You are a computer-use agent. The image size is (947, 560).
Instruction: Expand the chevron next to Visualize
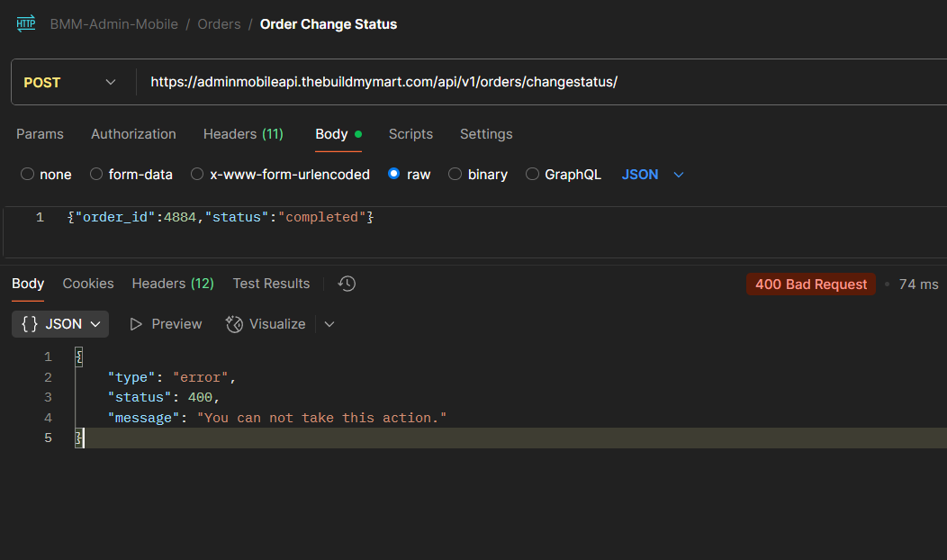pos(329,324)
